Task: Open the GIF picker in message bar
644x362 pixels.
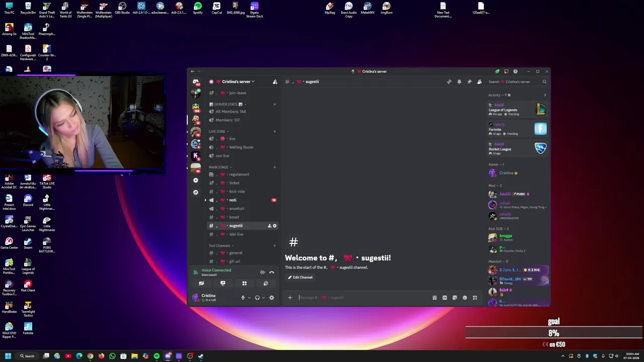Action: pos(445,298)
